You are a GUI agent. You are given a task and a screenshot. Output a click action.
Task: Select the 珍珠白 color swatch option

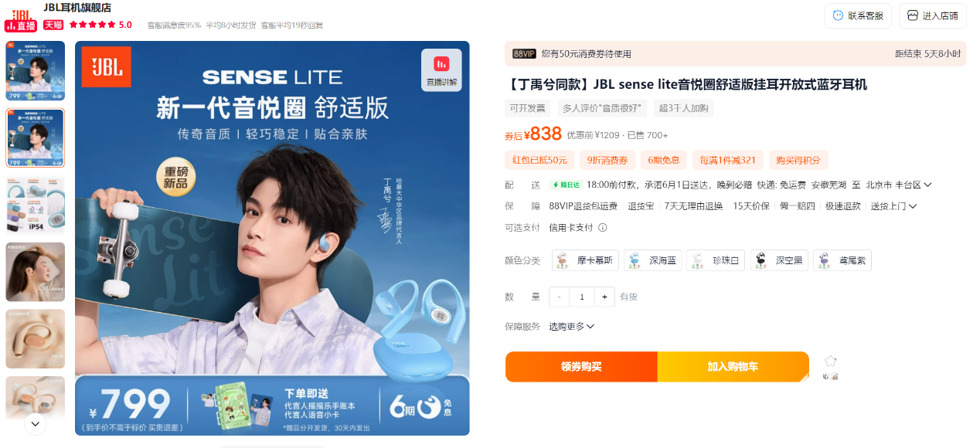coord(716,260)
